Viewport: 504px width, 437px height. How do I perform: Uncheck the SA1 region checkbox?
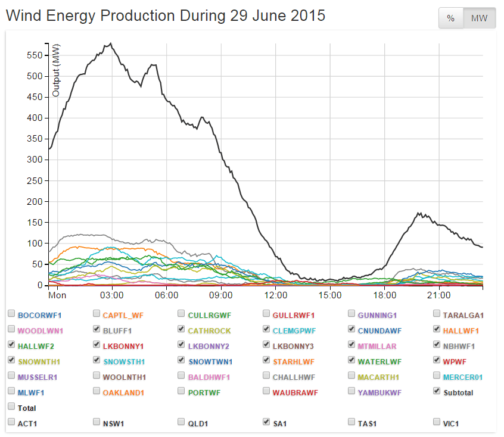coord(267,422)
